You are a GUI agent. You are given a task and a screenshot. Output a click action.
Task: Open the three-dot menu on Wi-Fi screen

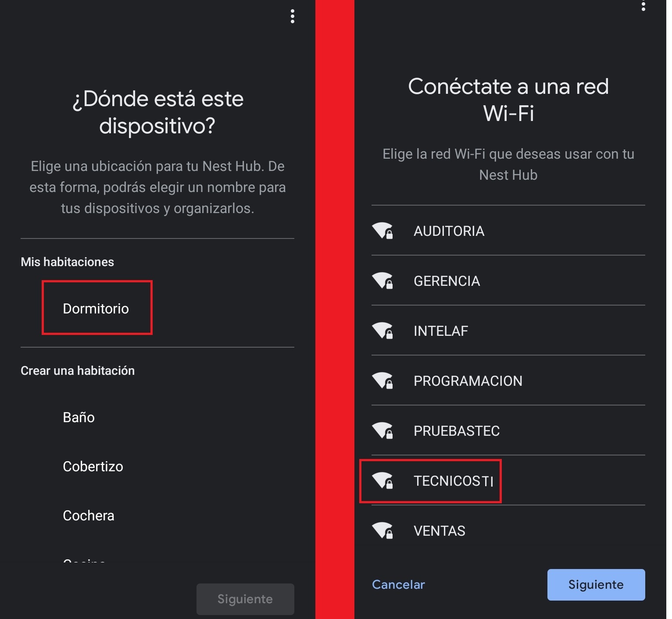[643, 6]
